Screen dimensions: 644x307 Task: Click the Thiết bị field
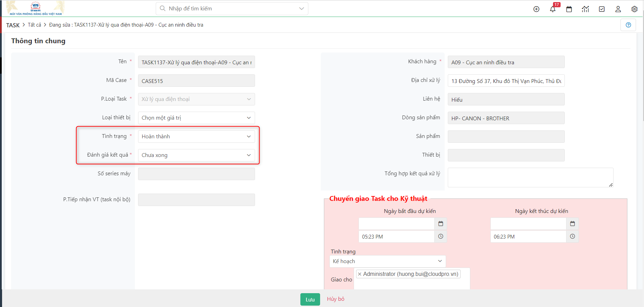[x=506, y=155]
